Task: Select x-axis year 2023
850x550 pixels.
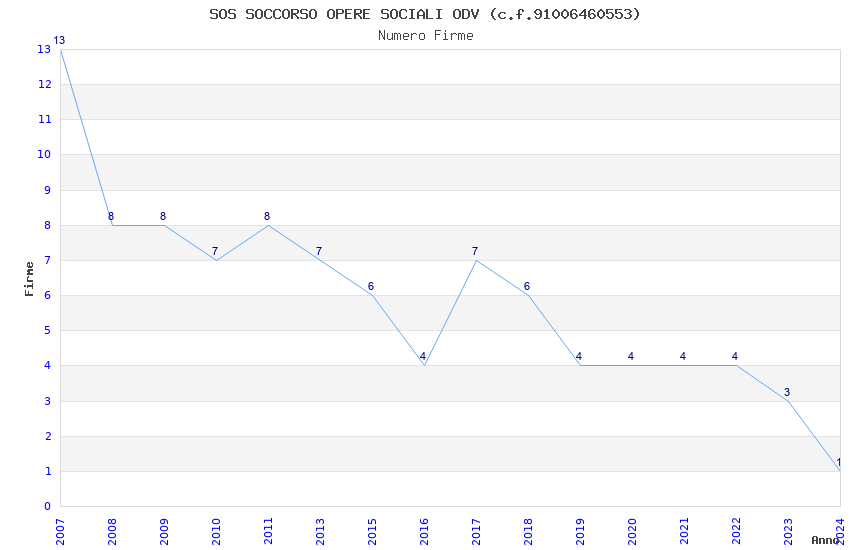Action: pos(789,532)
